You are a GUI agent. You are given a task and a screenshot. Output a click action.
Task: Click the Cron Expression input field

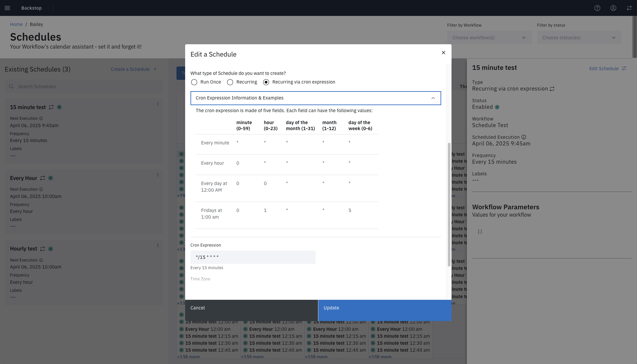coord(253,257)
